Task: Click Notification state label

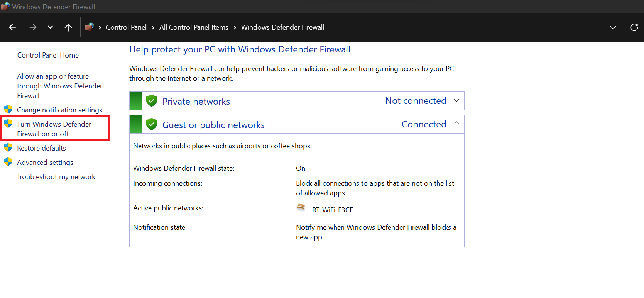Action: pos(160,227)
